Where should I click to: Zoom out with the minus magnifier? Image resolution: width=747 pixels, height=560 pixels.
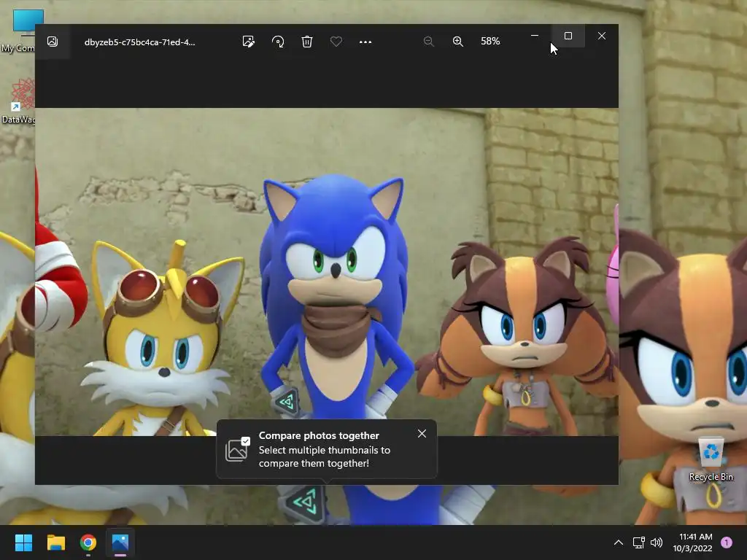[428, 42]
